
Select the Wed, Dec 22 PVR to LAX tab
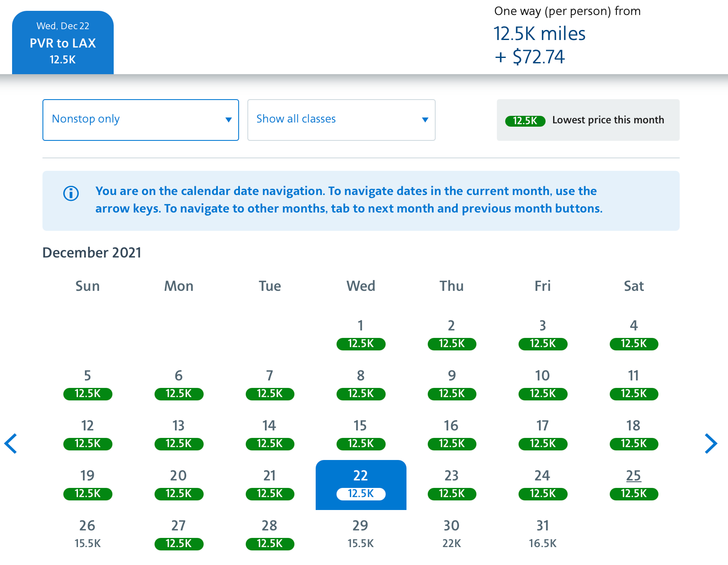click(x=63, y=43)
